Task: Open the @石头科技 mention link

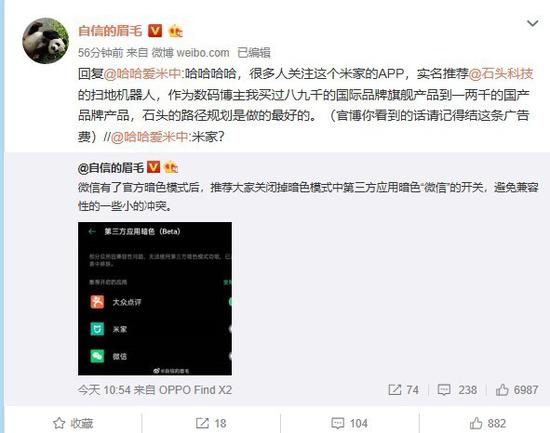Action: coord(501,74)
